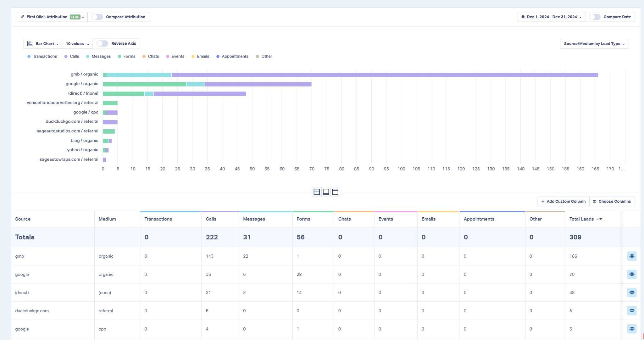Open Source/Medium by Lead Type dropdown
Viewport: 644px width, 340px height.
(x=594, y=44)
